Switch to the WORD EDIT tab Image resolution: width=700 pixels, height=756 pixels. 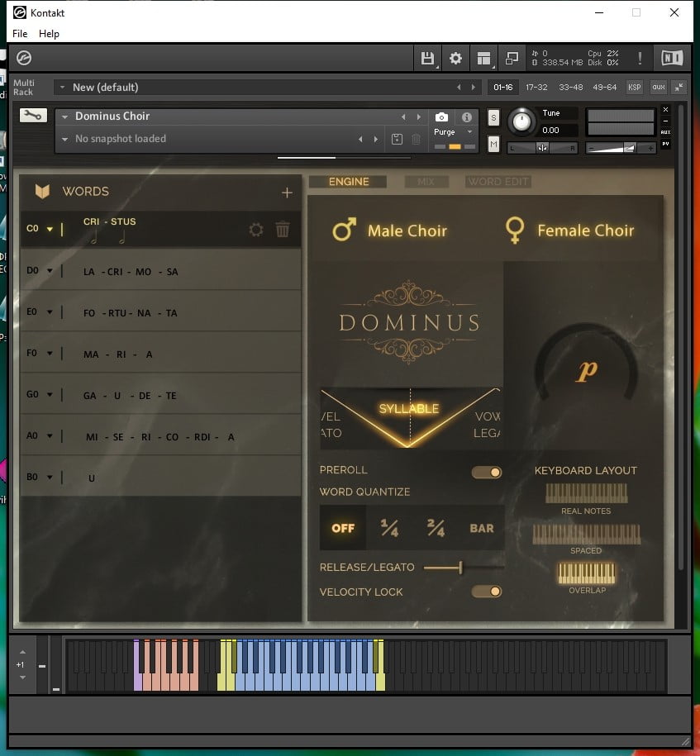[x=498, y=182]
